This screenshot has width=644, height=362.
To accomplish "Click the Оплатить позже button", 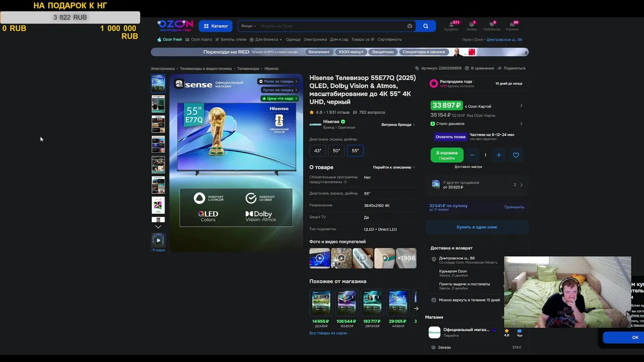I will (x=450, y=137).
